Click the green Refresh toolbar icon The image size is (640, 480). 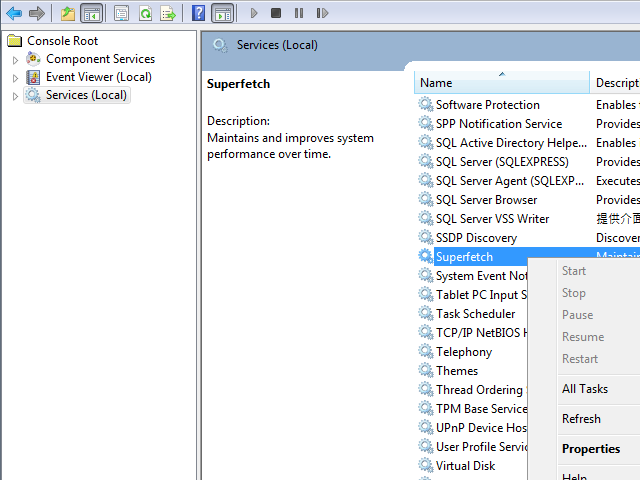click(x=145, y=13)
